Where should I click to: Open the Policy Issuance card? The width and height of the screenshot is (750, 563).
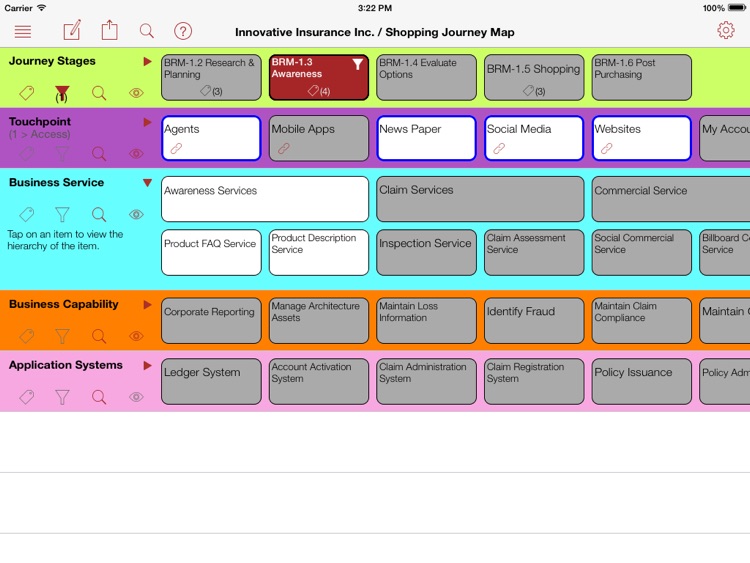(641, 381)
